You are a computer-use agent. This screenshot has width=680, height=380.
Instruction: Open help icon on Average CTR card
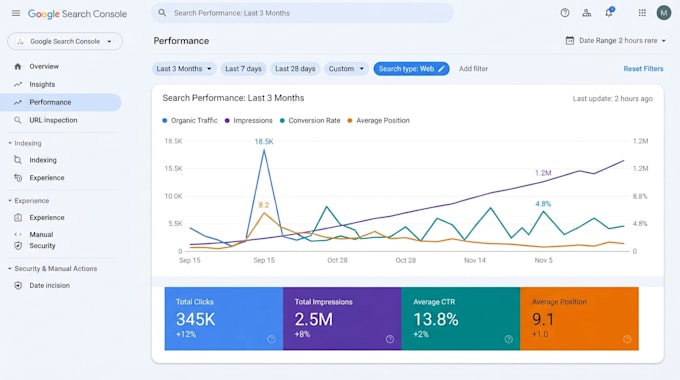click(x=509, y=339)
